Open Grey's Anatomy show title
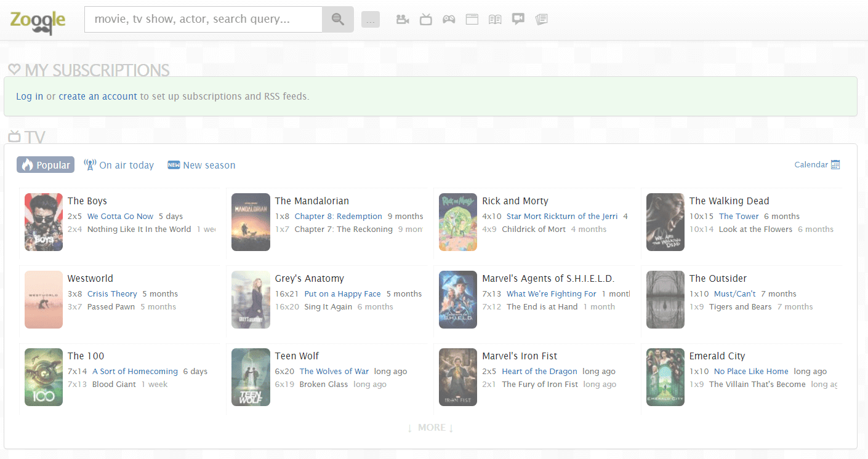Image resolution: width=868 pixels, height=459 pixels. 310,278
